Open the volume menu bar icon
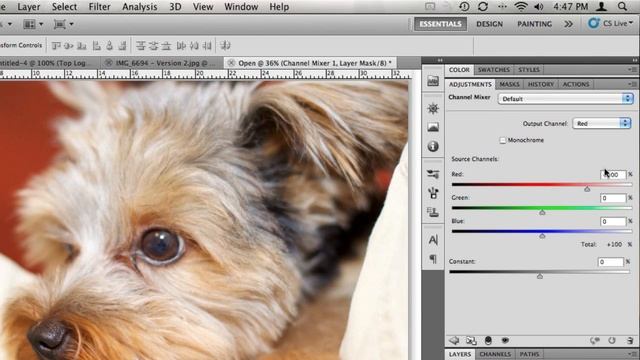Screen dimensions: 640x360 pyautogui.click(x=539, y=7)
